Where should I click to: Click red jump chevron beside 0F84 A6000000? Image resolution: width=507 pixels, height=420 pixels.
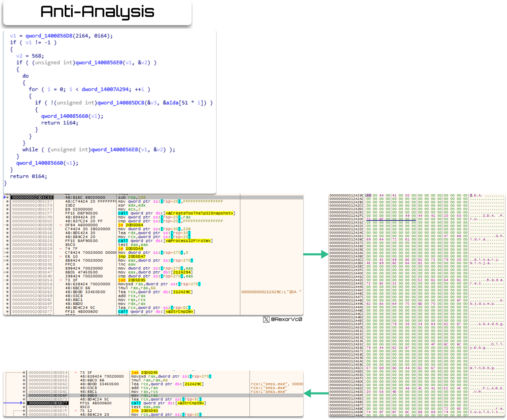pyautogui.click(x=61, y=225)
